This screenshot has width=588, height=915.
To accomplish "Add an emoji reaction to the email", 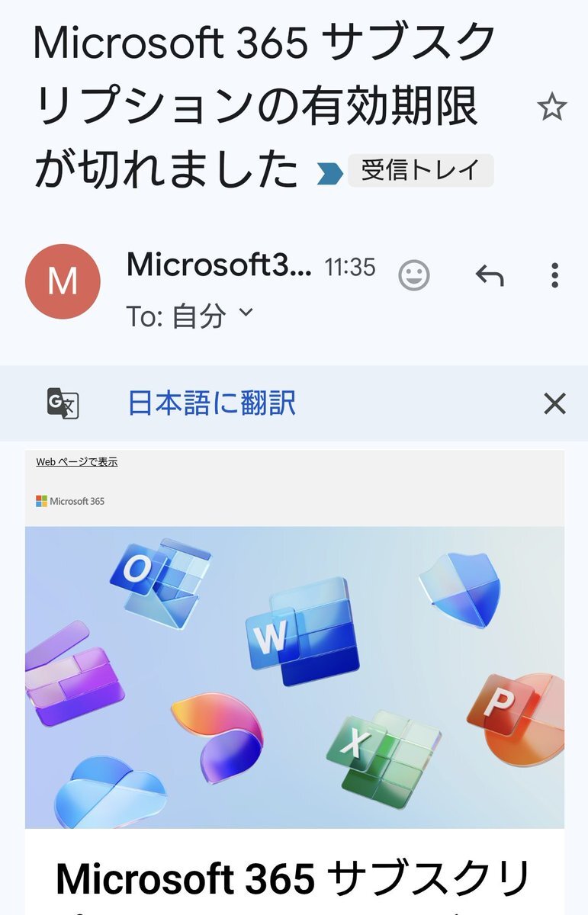I will tap(414, 275).
